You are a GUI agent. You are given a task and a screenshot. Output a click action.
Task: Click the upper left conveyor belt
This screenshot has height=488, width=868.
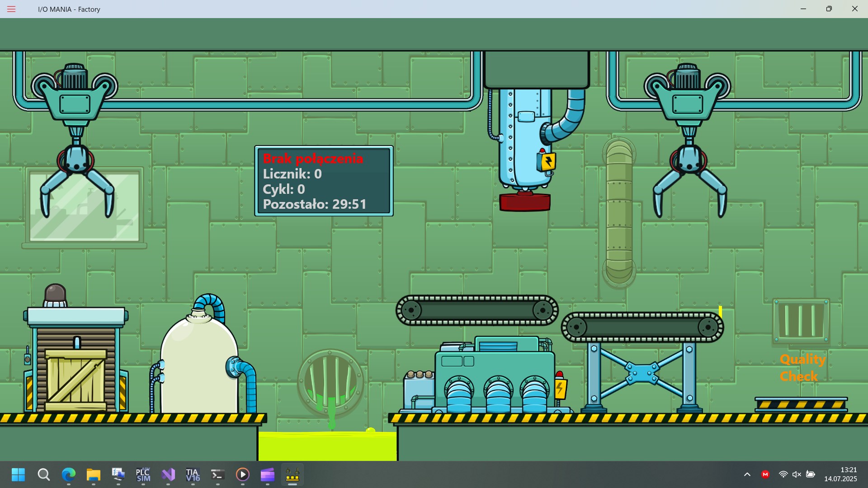[477, 310]
